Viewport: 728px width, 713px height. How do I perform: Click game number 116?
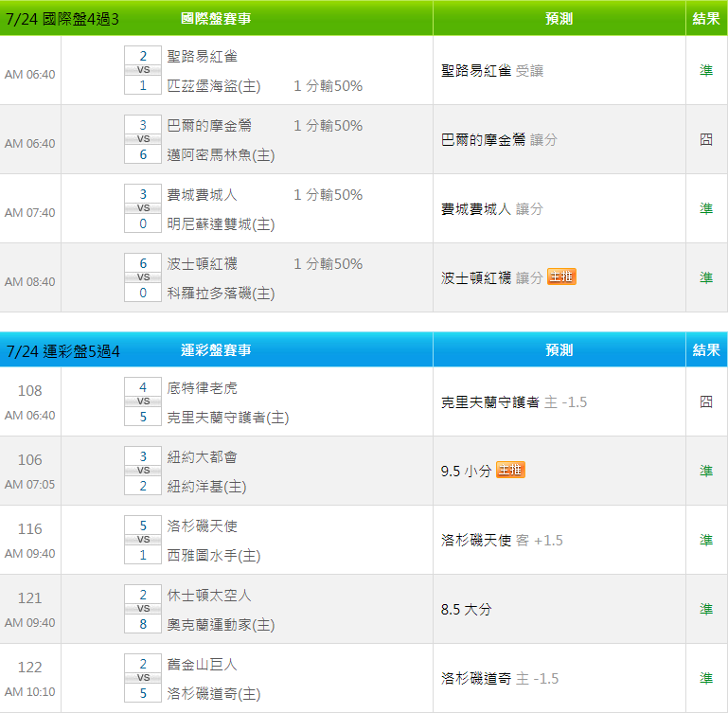point(29,529)
